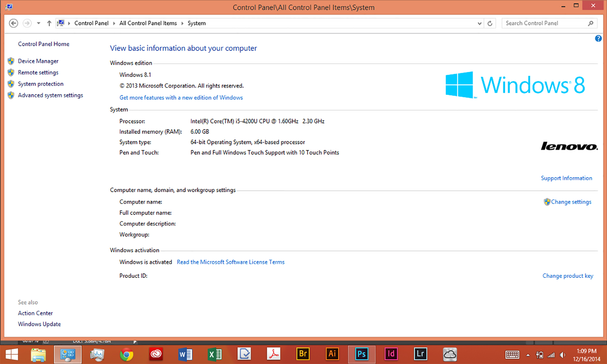Viewport: 607px width, 364px height.
Task: Click the Processor value Intel Core i5-4200U
Action: [257, 121]
